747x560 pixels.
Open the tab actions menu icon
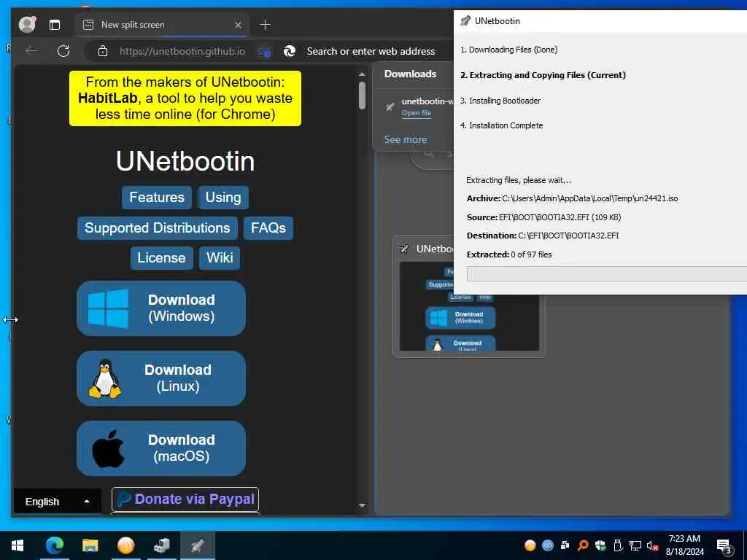click(x=55, y=25)
